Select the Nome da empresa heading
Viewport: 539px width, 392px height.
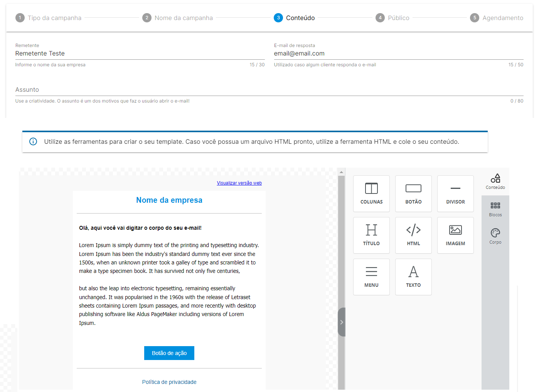tap(169, 200)
